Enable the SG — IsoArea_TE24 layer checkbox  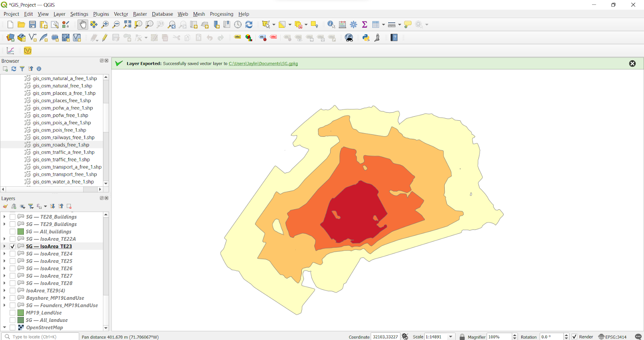click(x=12, y=254)
